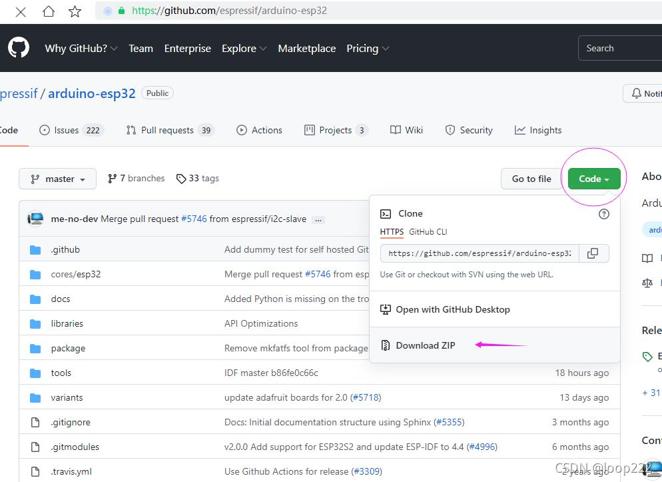
Task: Open clone help question mark icon
Action: point(604,214)
